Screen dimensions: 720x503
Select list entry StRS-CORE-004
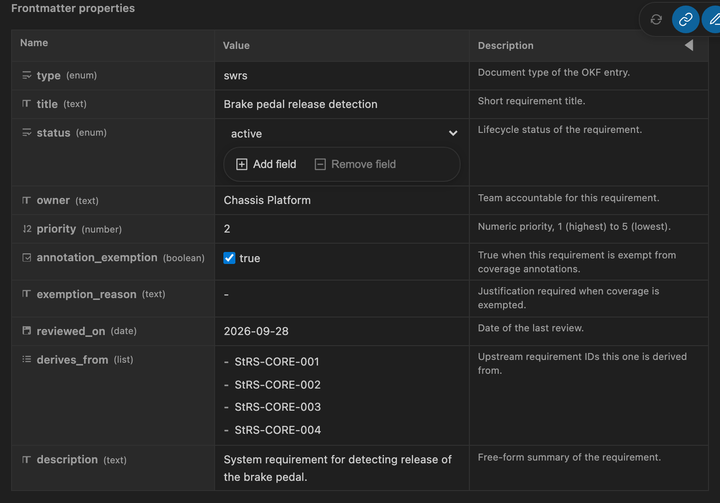277,430
